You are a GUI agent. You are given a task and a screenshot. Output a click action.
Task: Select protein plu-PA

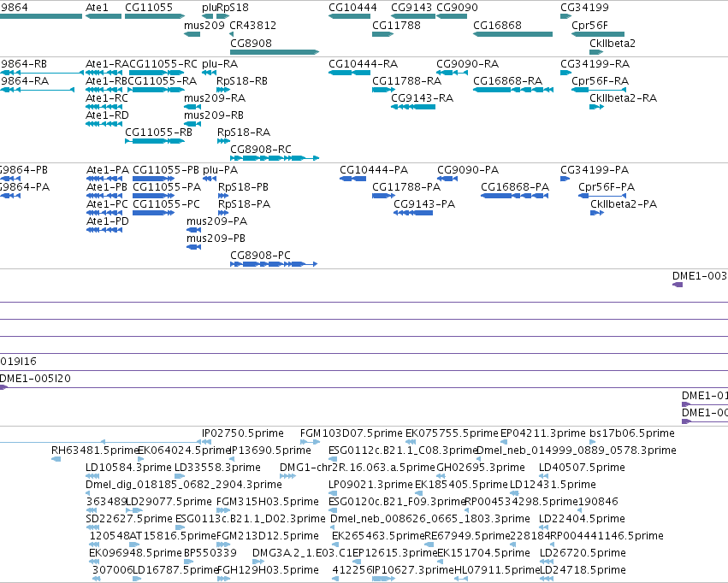click(x=220, y=170)
